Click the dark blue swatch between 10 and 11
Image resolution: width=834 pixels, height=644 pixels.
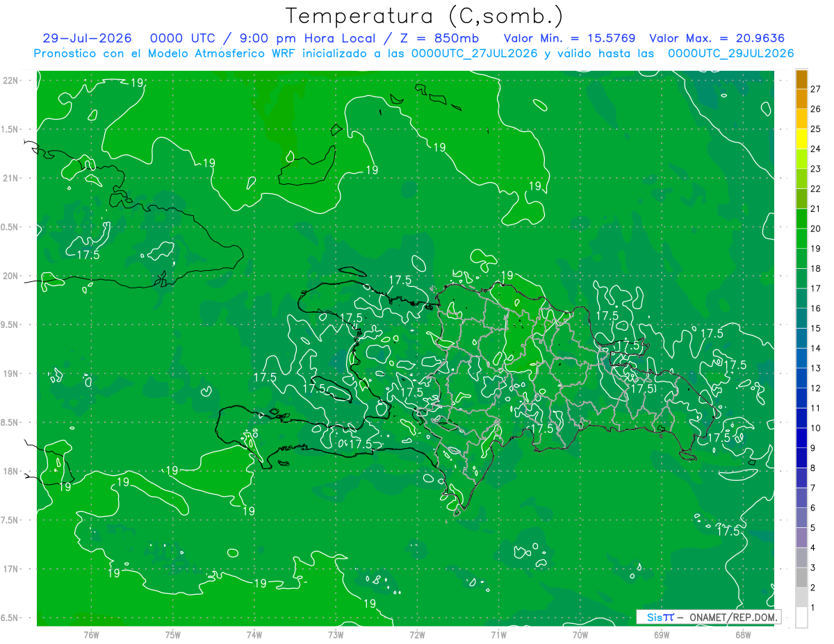click(801, 418)
